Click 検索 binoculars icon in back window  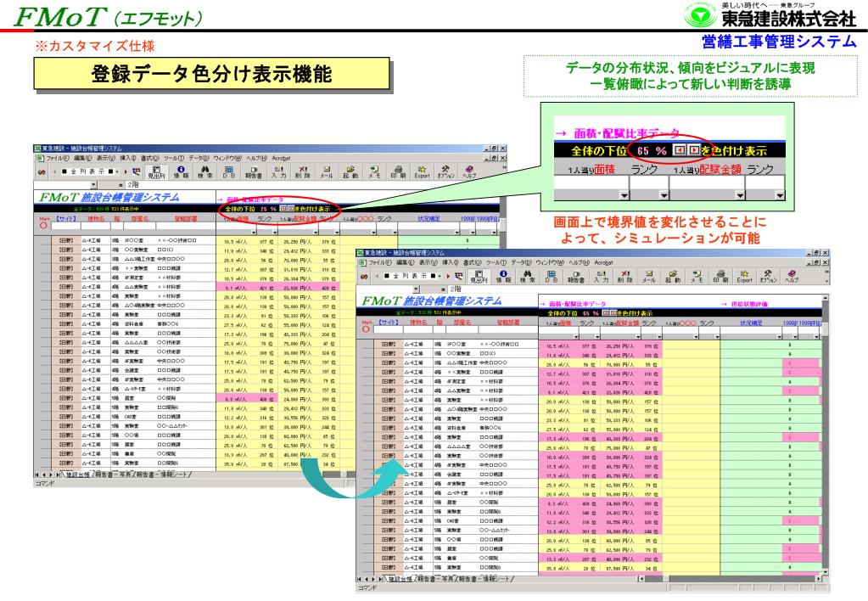tap(204, 171)
